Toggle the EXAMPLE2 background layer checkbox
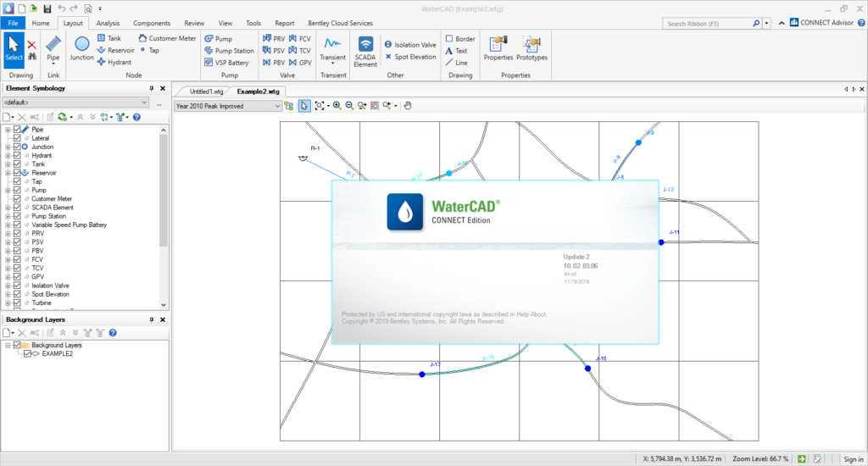 coord(27,353)
